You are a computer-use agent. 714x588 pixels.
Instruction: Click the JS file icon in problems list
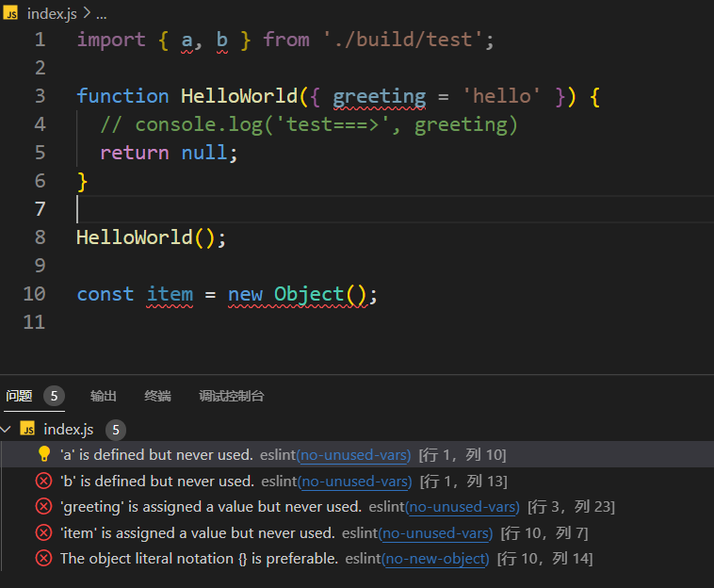click(27, 430)
